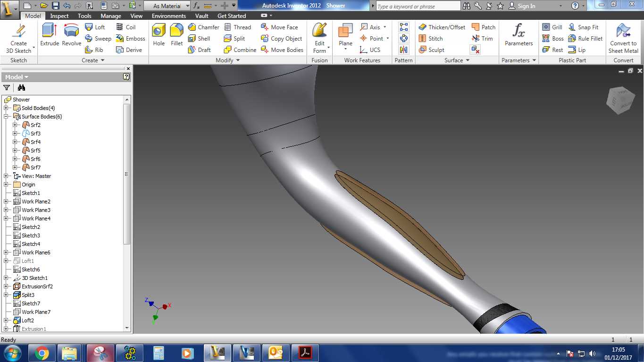Image resolution: width=644 pixels, height=362 pixels.
Task: Switch to the Inspect ribbon tab
Action: pyautogui.click(x=59, y=16)
